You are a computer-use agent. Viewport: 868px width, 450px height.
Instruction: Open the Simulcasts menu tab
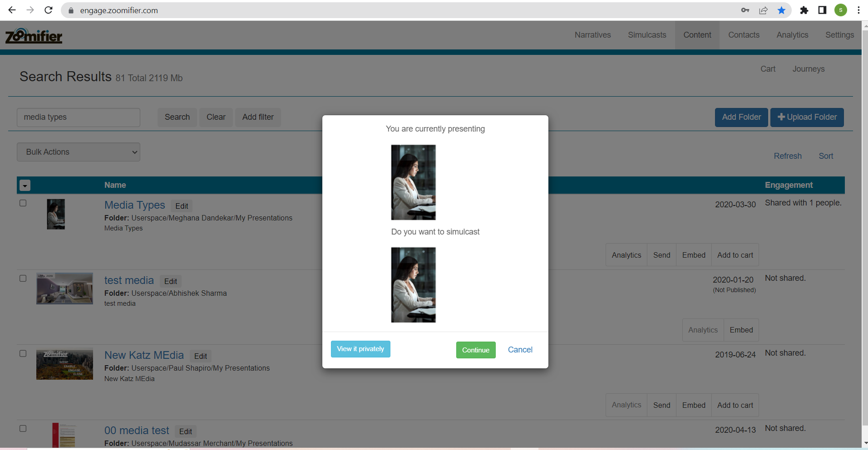647,35
